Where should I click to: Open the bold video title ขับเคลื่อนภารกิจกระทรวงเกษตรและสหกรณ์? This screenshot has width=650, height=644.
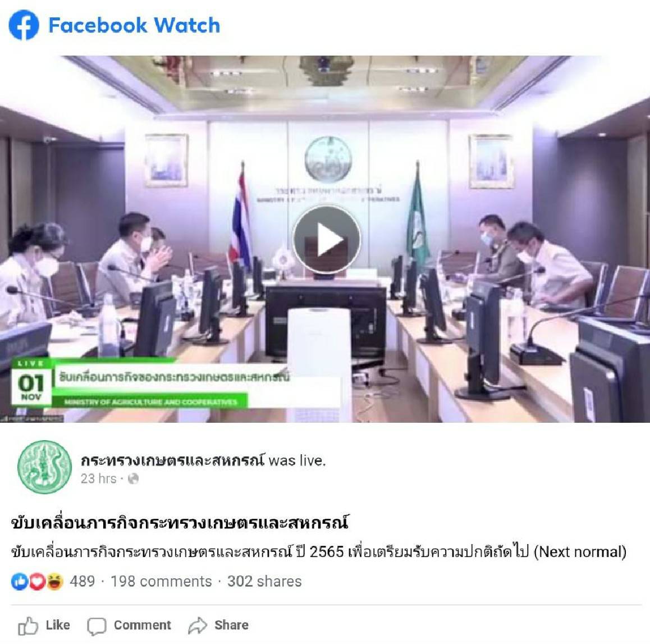click(x=180, y=523)
